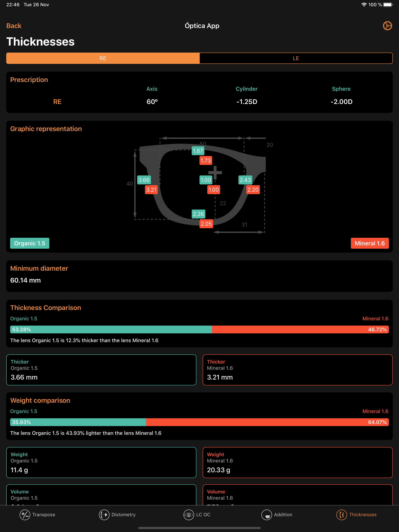Open the Distometry tab label

tap(124, 515)
